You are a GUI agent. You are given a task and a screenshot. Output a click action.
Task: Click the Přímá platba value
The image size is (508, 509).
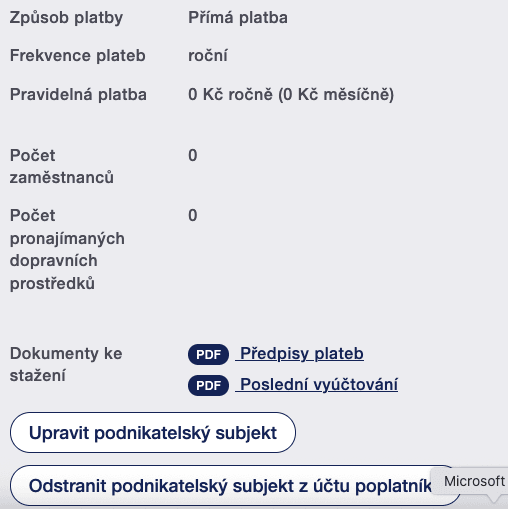point(238,17)
